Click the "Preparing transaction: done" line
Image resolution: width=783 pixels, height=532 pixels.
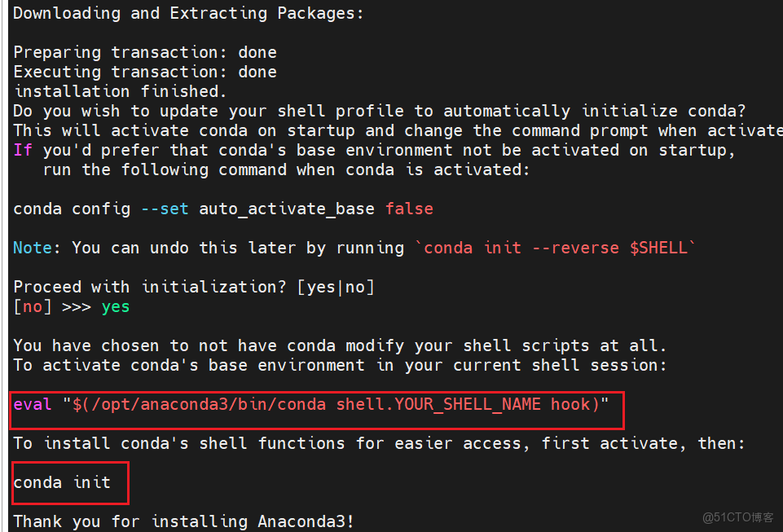coord(145,52)
